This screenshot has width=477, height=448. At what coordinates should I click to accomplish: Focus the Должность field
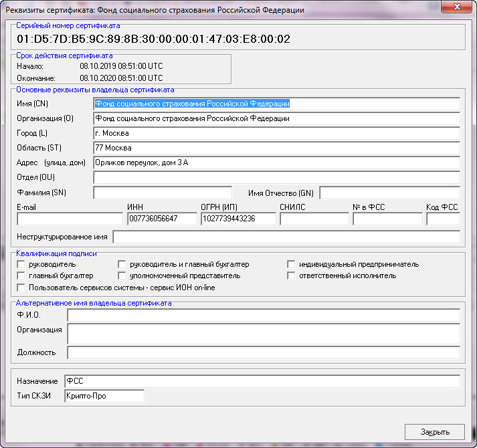click(x=264, y=352)
